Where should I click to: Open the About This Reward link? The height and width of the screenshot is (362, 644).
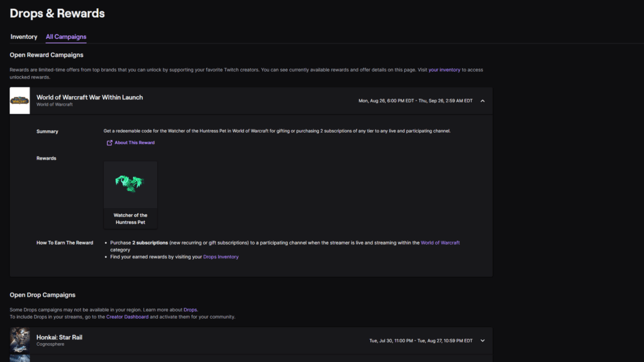(x=134, y=143)
